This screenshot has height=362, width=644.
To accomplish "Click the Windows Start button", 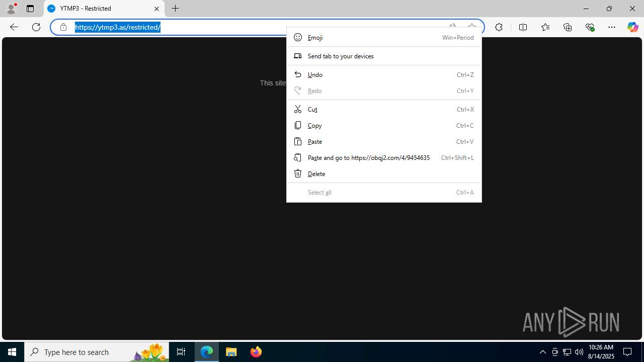I will [x=12, y=352].
